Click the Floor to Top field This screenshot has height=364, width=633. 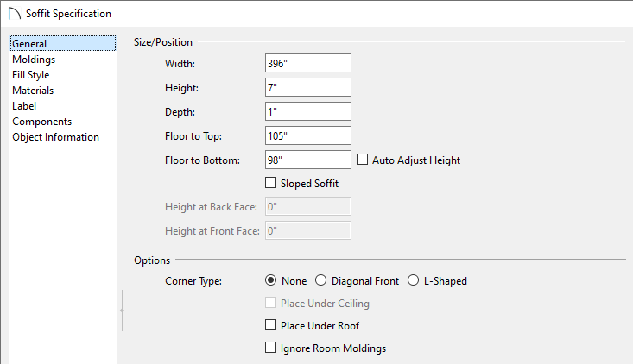[x=308, y=135]
